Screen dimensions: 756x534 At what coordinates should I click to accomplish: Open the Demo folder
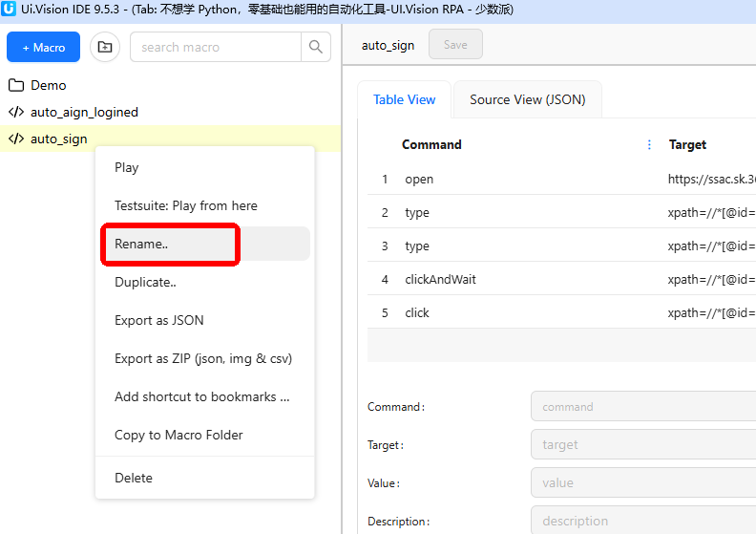pyautogui.click(x=49, y=85)
